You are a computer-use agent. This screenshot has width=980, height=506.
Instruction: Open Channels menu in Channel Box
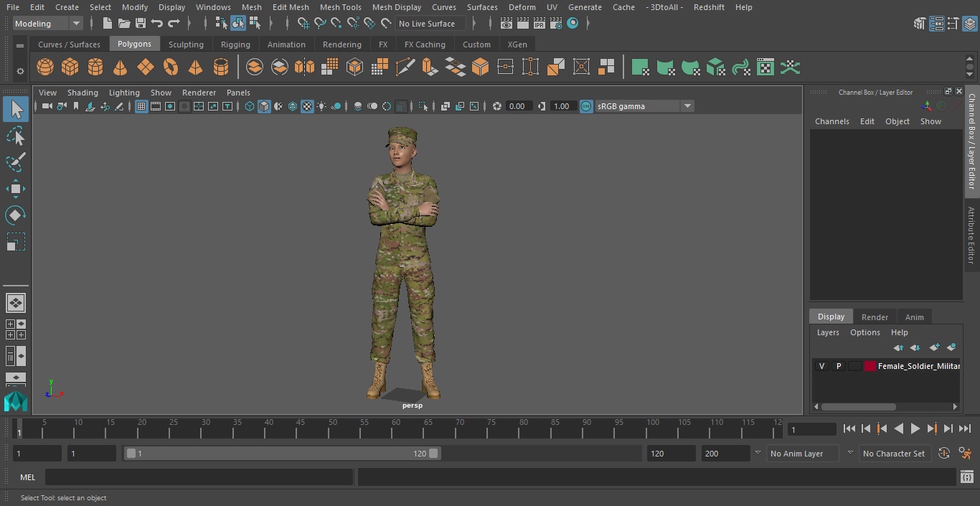(831, 121)
